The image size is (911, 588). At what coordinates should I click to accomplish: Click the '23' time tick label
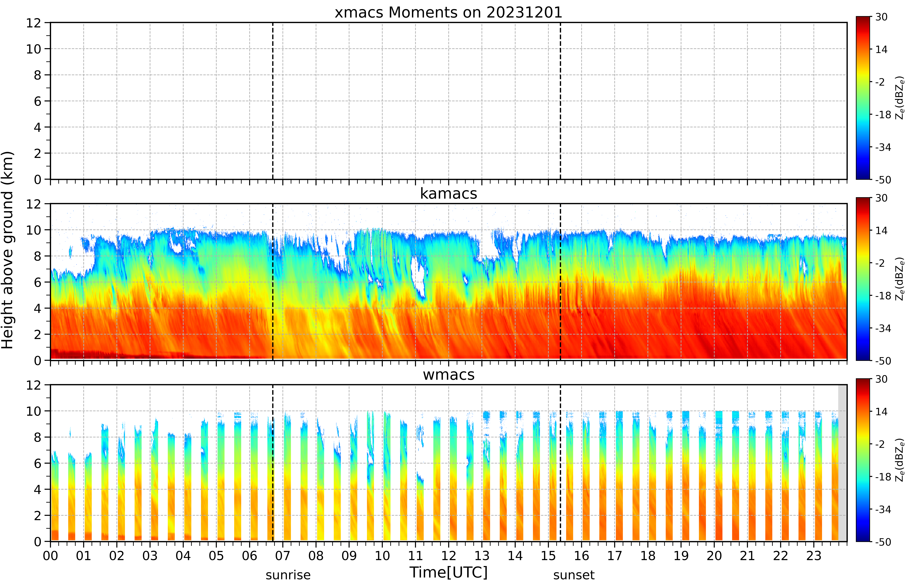pyautogui.click(x=814, y=556)
